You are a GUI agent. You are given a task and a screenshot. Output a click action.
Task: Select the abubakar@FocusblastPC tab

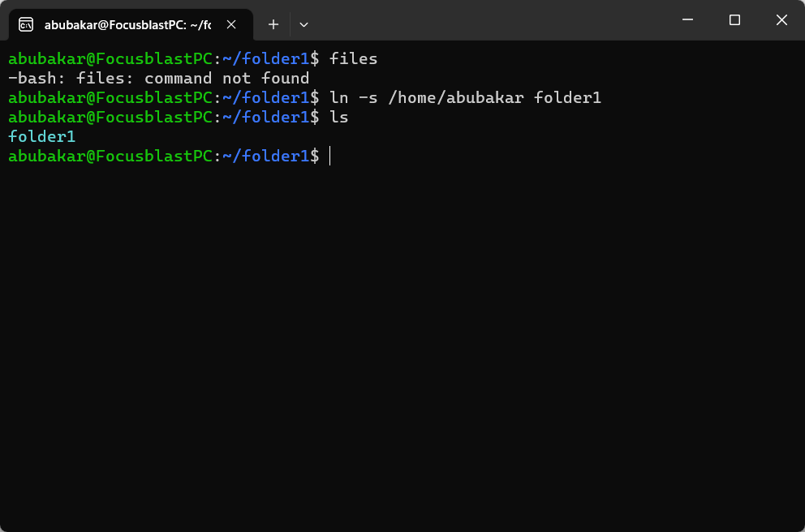click(130, 24)
